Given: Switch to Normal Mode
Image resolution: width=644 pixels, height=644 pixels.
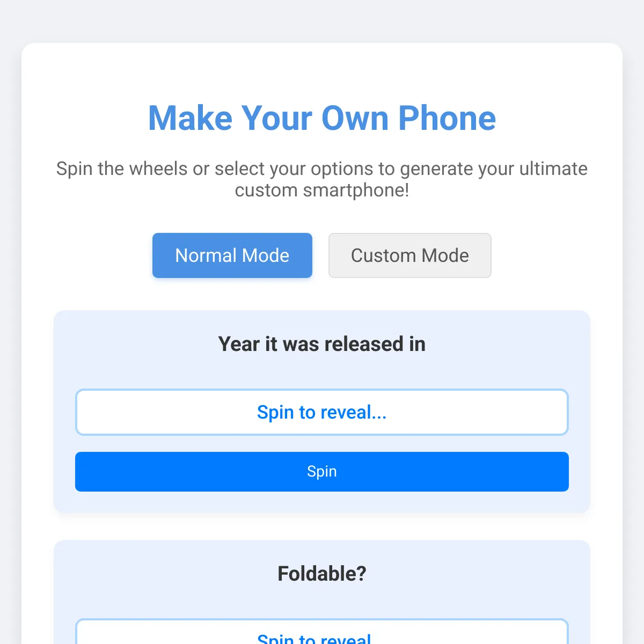Looking at the screenshot, I should coord(232,255).
